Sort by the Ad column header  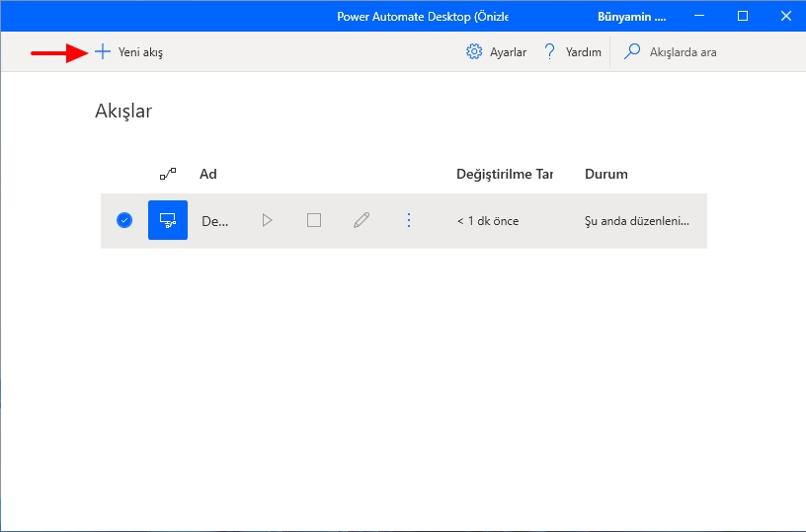208,174
